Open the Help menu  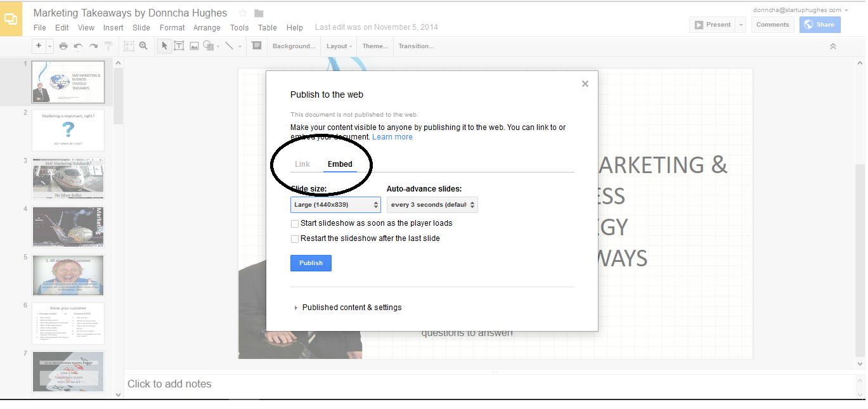pos(295,28)
